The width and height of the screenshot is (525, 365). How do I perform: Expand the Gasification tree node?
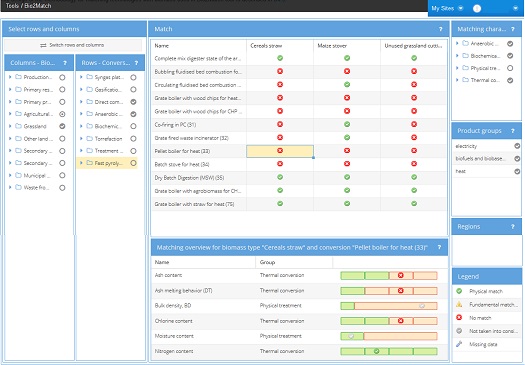(81, 89)
